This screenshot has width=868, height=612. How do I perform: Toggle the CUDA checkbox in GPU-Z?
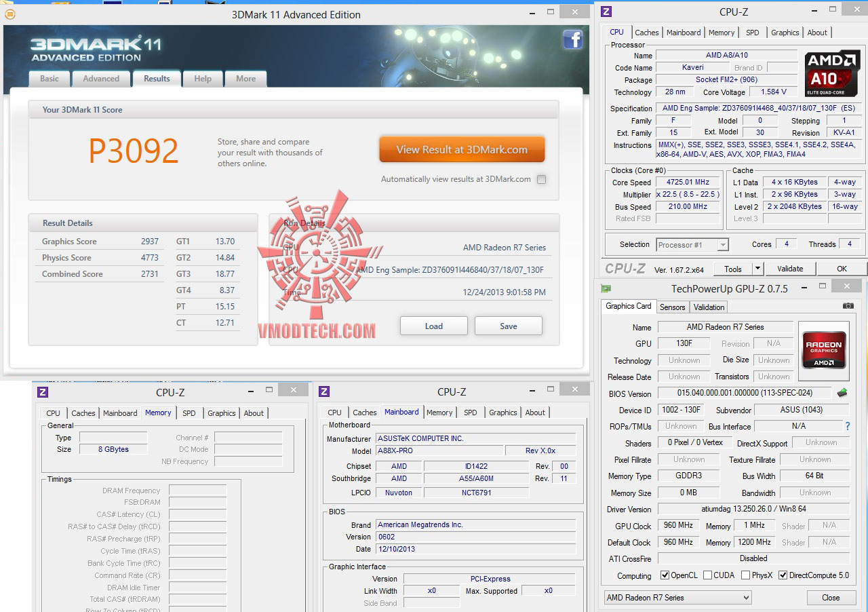pos(708,575)
